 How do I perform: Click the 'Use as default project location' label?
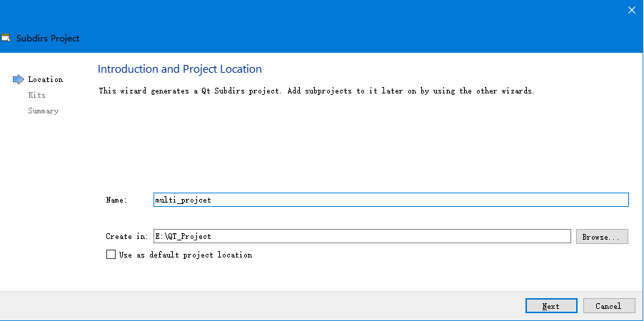click(185, 255)
